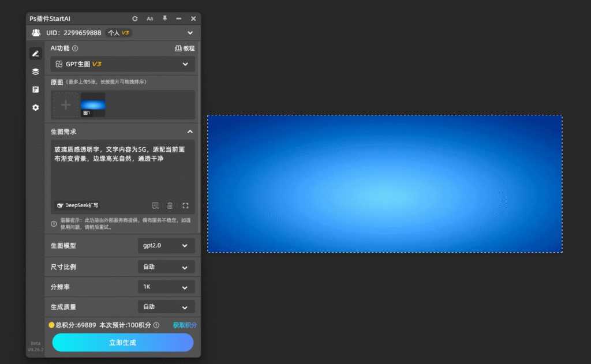Open the GPT生图 V3 function dropdown
Viewport: 591px width, 364px height.
122,64
